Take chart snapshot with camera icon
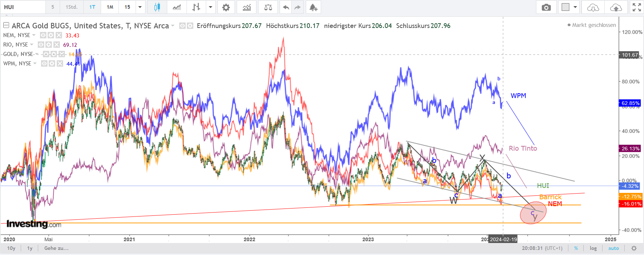The image size is (644, 255). [x=546, y=7]
